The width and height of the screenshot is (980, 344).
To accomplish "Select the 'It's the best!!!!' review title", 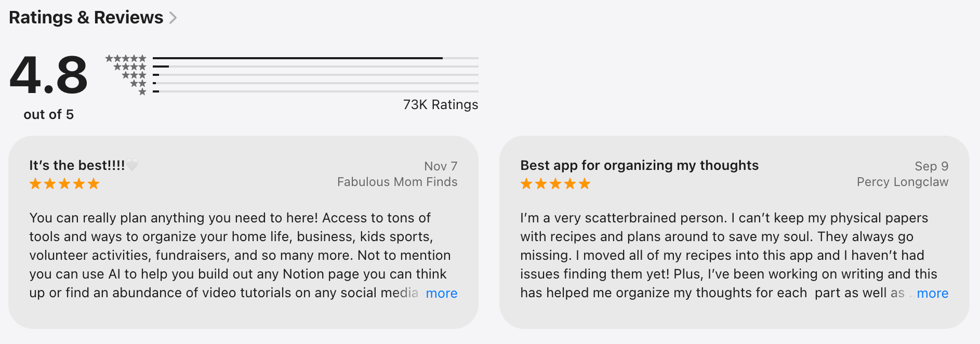I will click(76, 165).
